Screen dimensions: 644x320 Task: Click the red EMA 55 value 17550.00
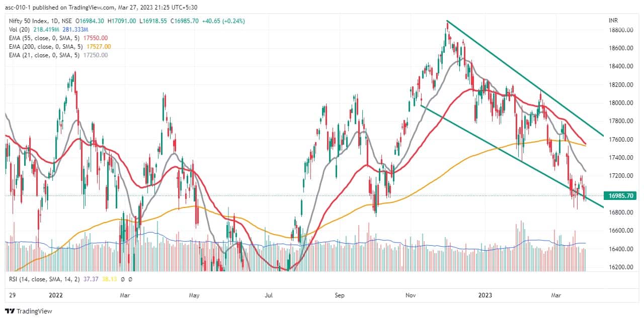(x=97, y=38)
